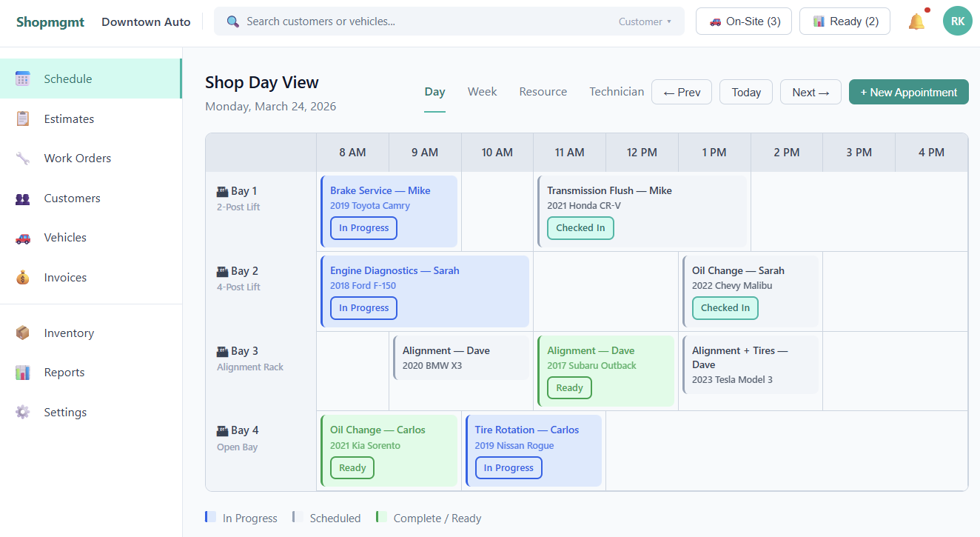Open Work Orders via the wrench icon
Image resolution: width=980 pixels, height=537 pixels.
point(23,159)
